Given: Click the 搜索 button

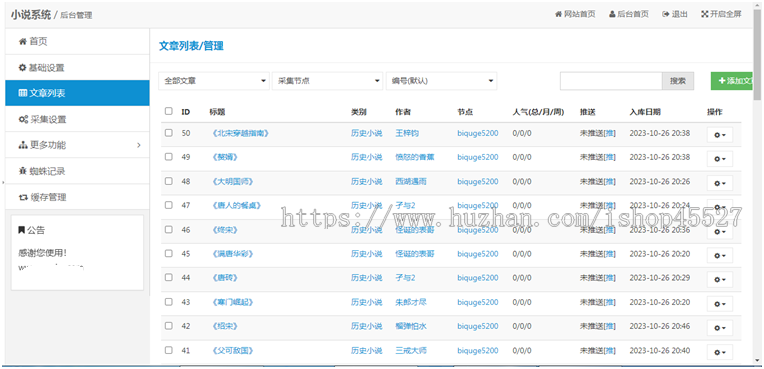Looking at the screenshot, I should point(678,81).
